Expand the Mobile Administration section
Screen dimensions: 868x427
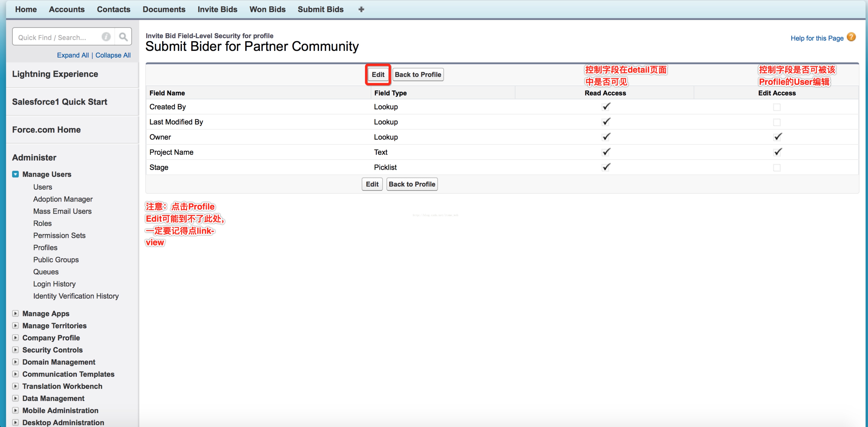tap(15, 410)
